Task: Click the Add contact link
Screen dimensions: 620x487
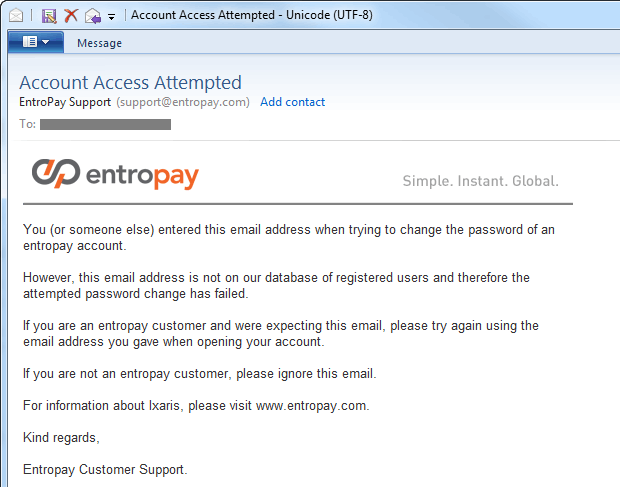Action: coord(293,102)
